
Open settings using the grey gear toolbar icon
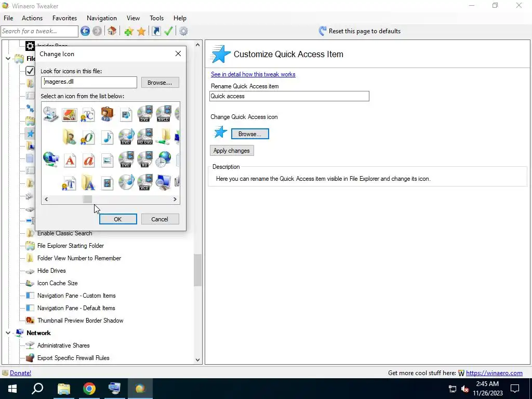pyautogui.click(x=183, y=31)
